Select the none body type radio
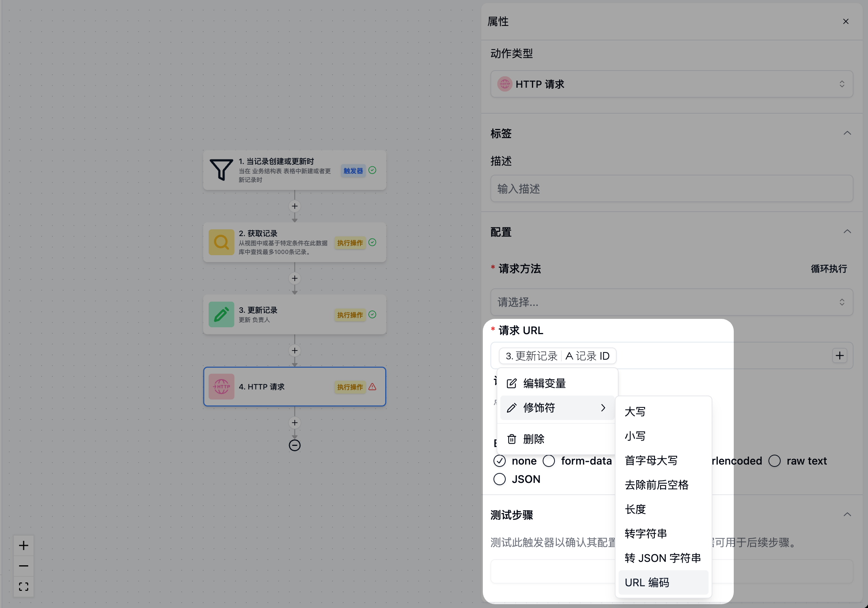This screenshot has height=608, width=868. coord(500,461)
